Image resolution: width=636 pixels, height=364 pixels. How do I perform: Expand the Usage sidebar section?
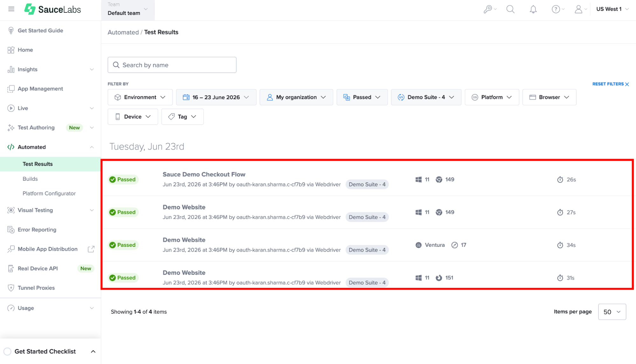[x=92, y=308]
